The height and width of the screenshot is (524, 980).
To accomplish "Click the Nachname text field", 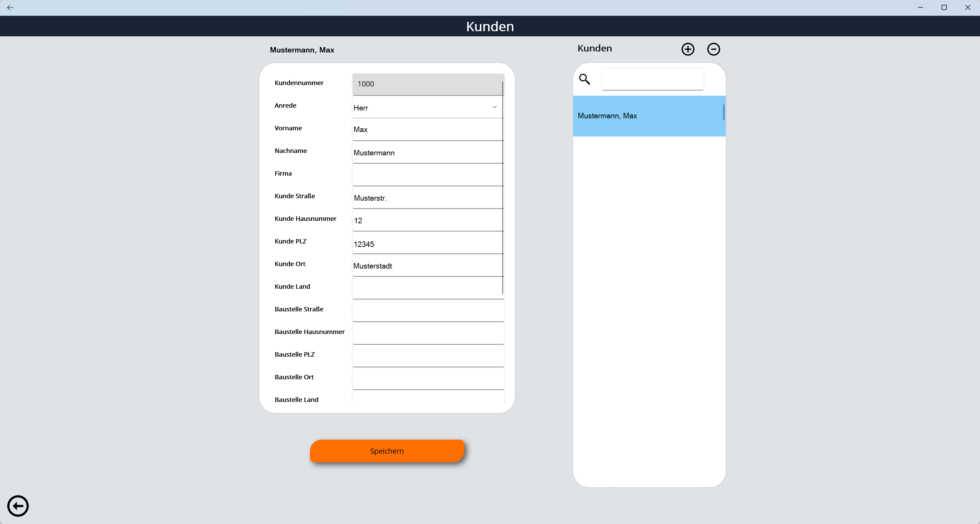I will [427, 153].
